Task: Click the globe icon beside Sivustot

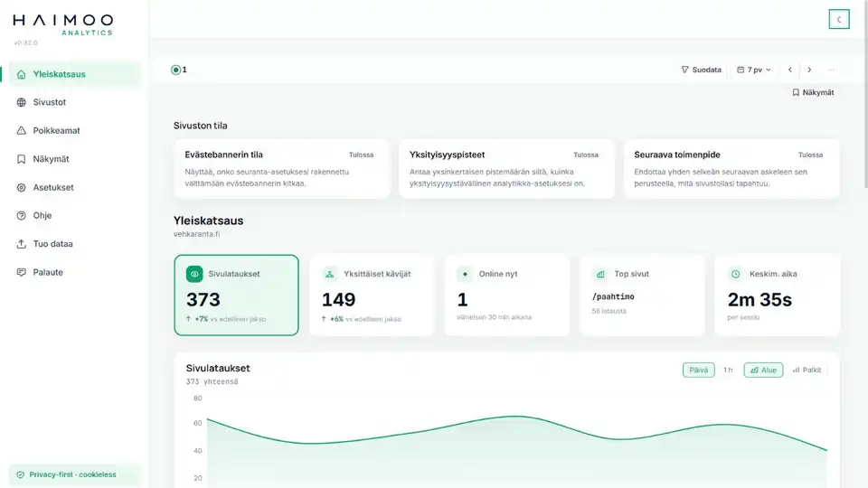Action: click(21, 102)
